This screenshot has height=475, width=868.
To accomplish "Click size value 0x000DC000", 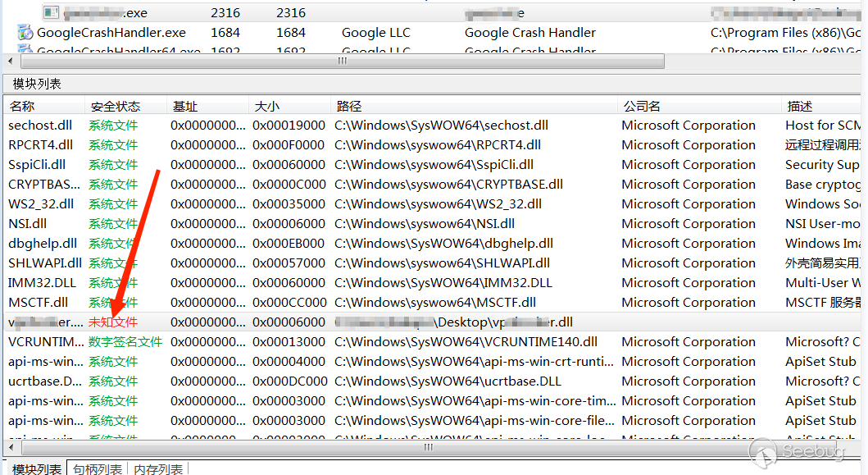I will 289,381.
